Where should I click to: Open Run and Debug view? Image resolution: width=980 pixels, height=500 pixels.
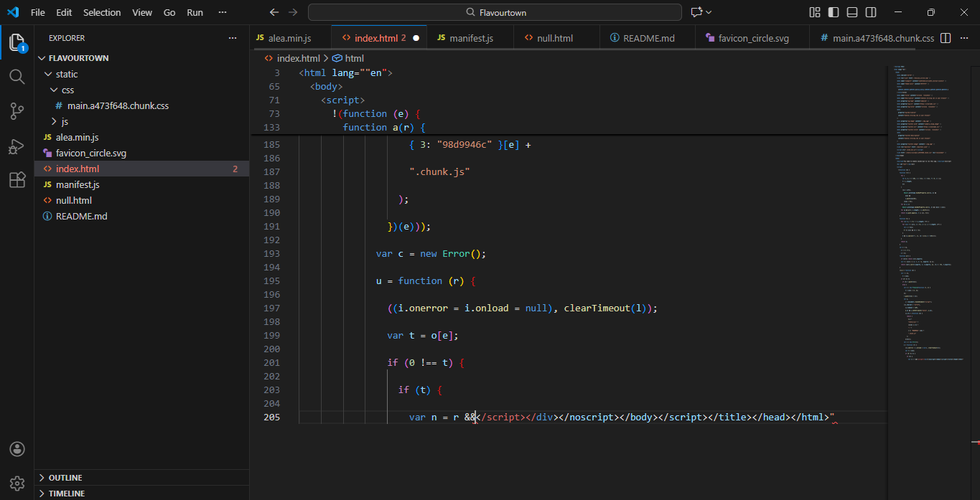click(x=17, y=146)
